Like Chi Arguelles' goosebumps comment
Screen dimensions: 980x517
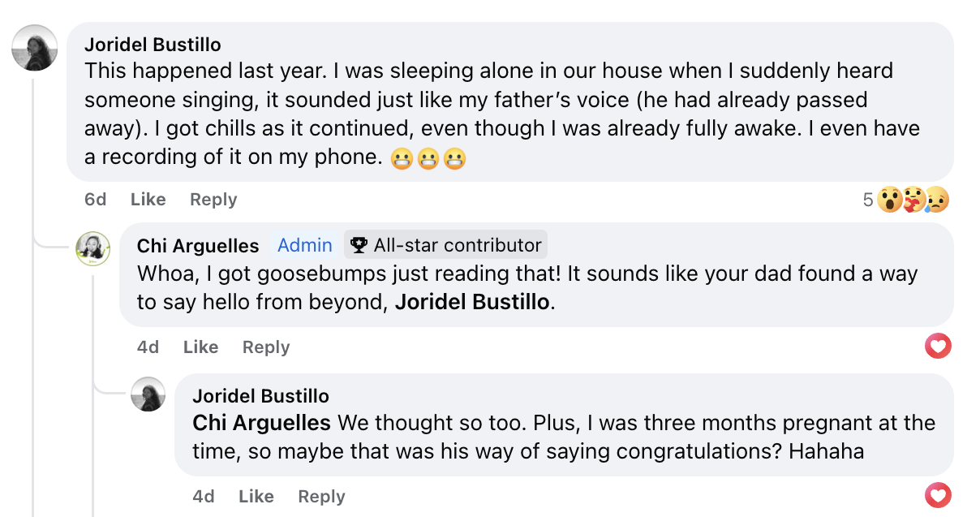point(200,347)
